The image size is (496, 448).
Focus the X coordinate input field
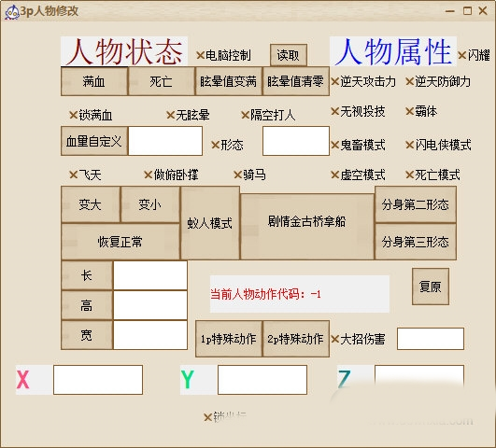[98, 380]
